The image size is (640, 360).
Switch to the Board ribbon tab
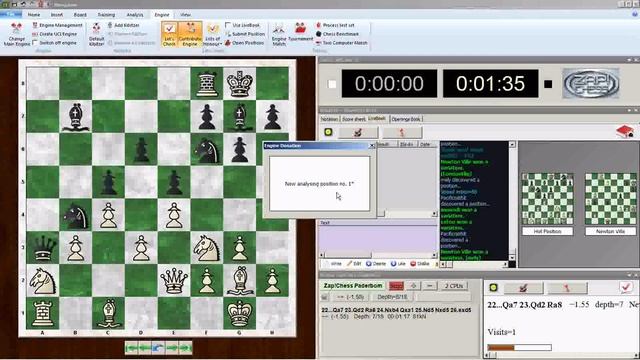tap(80, 15)
